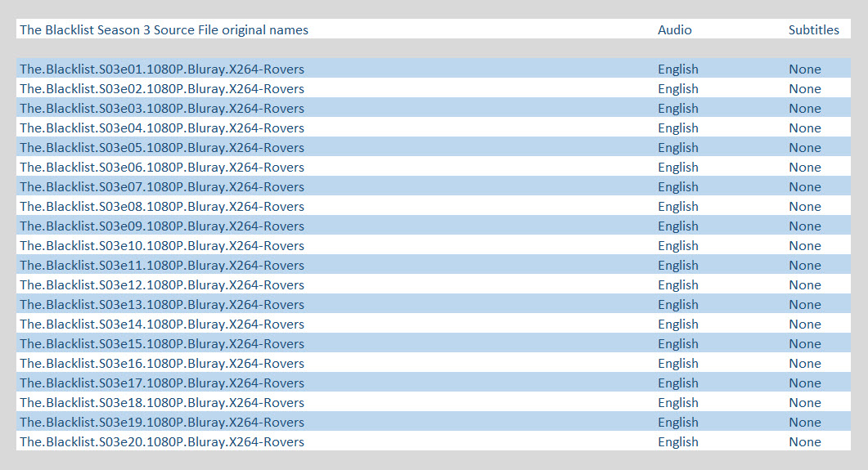The image size is (868, 470).
Task: Select file name The.Blacklist.S03e02.1080P.Bluray.X264-Rovers
Action: [162, 89]
